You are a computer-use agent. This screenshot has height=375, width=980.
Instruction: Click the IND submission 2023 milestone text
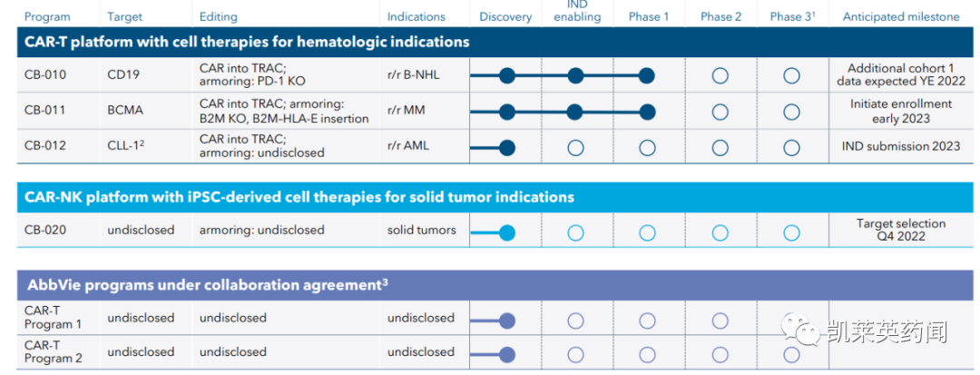coord(900,146)
